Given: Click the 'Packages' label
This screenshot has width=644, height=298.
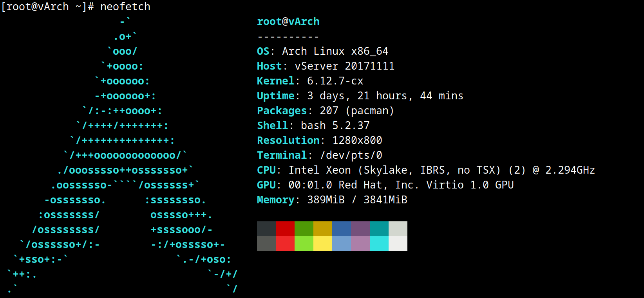Looking at the screenshot, I should point(282,111).
